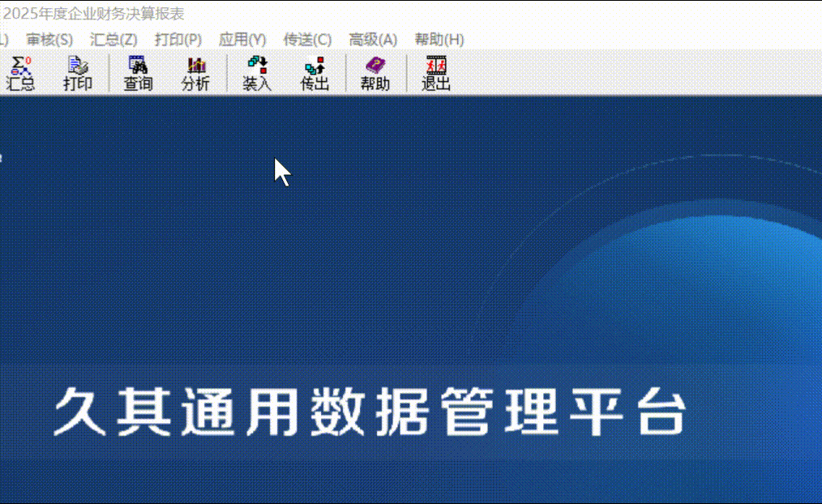Click the 退出 exit toolbar icon

coord(436,74)
